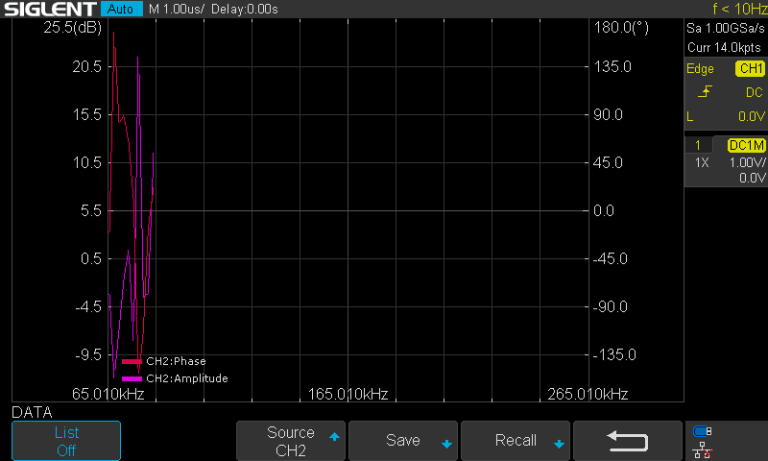This screenshot has width=768, height=461.
Task: Click the USB flash drive status icon
Action: point(703,432)
